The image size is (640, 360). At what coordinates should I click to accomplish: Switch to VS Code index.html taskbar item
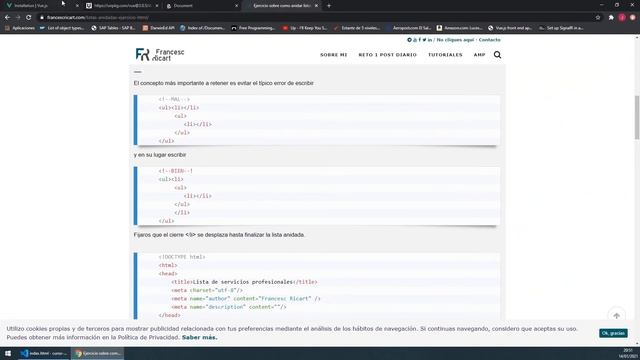coord(44,353)
